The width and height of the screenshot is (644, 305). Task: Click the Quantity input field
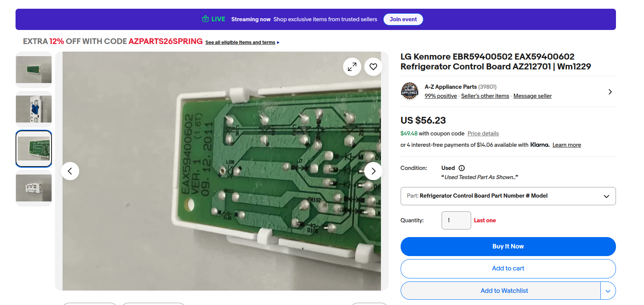pyautogui.click(x=456, y=220)
